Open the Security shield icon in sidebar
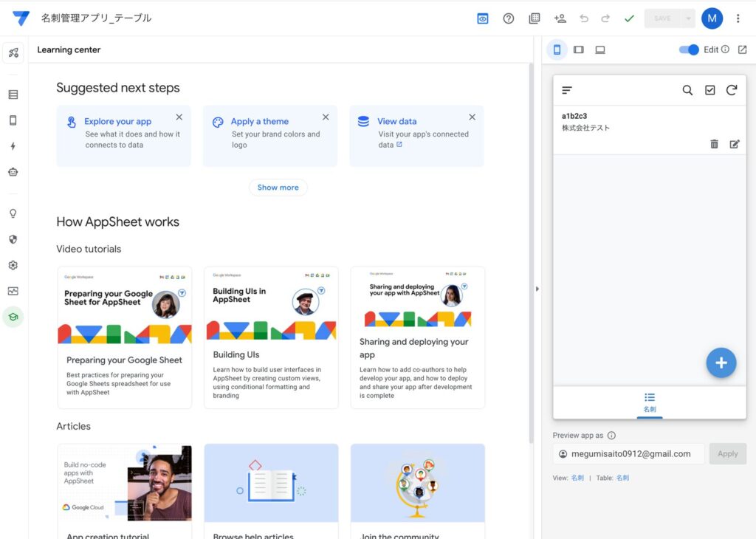756x539 pixels. point(13,239)
